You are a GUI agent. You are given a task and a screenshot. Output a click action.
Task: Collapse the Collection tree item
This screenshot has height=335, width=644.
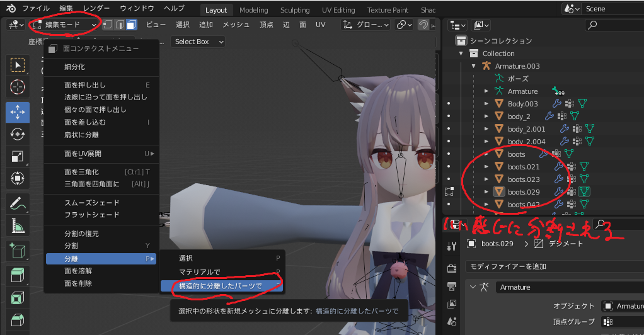461,54
